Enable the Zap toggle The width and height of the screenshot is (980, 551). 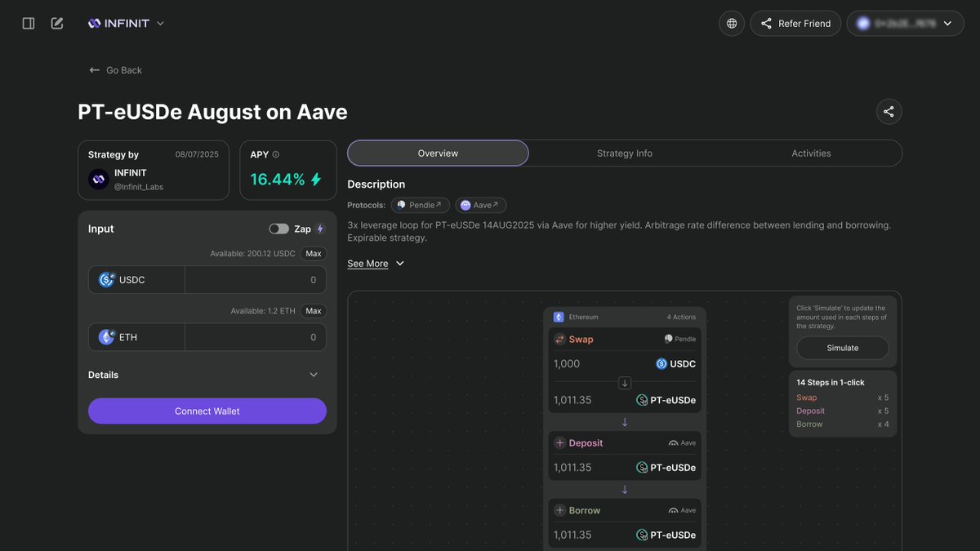(279, 229)
